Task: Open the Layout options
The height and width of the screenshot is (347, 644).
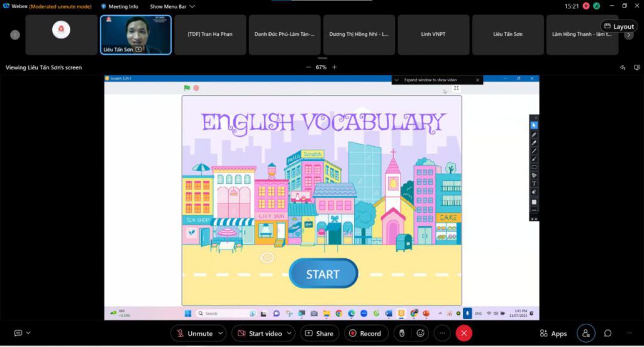Action: (619, 26)
